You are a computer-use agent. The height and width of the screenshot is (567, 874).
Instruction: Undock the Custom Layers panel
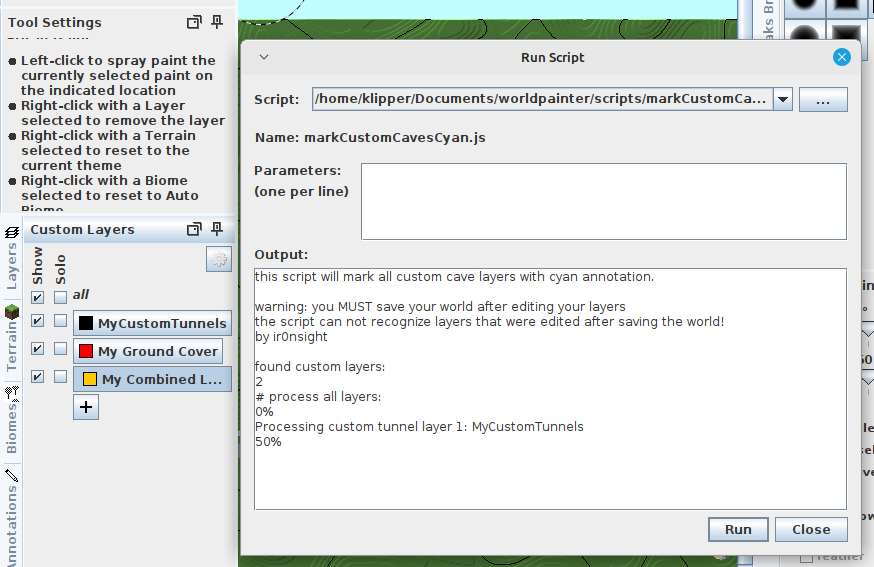pyautogui.click(x=194, y=230)
